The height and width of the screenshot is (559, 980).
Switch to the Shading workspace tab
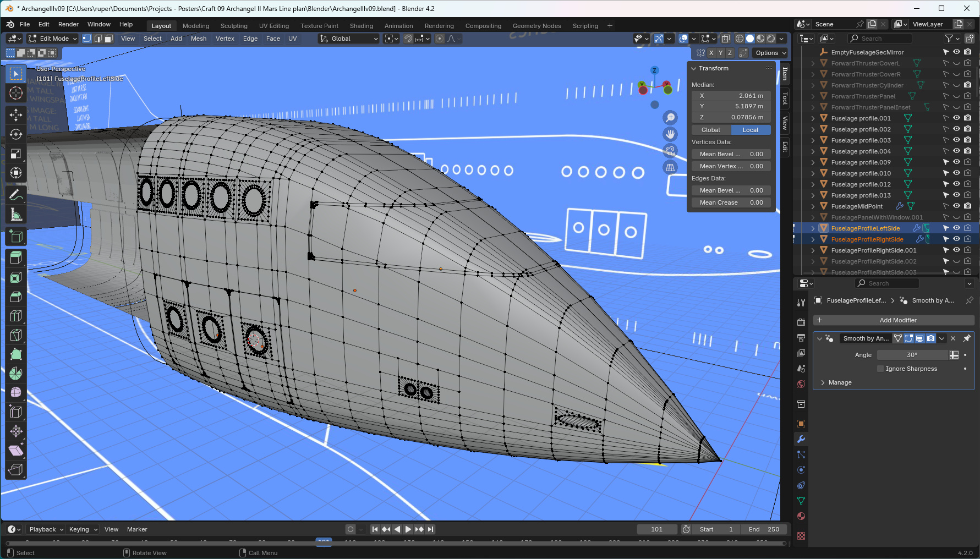click(362, 26)
